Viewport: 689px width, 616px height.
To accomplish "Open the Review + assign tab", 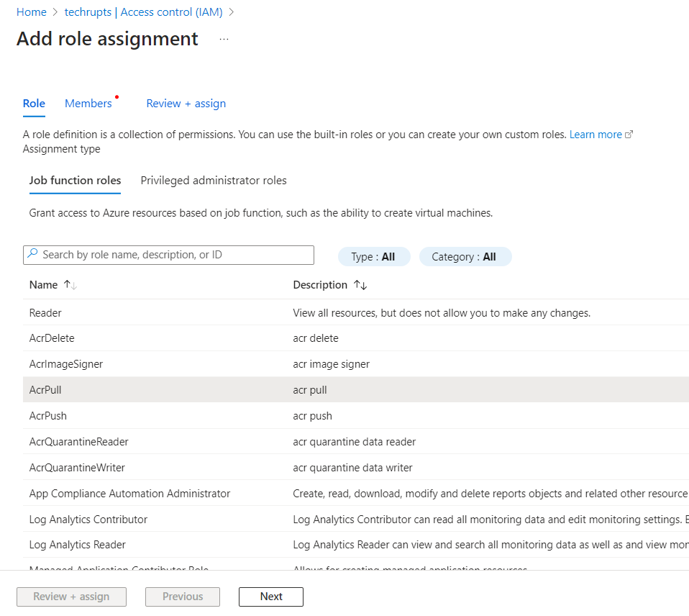I will 186,104.
